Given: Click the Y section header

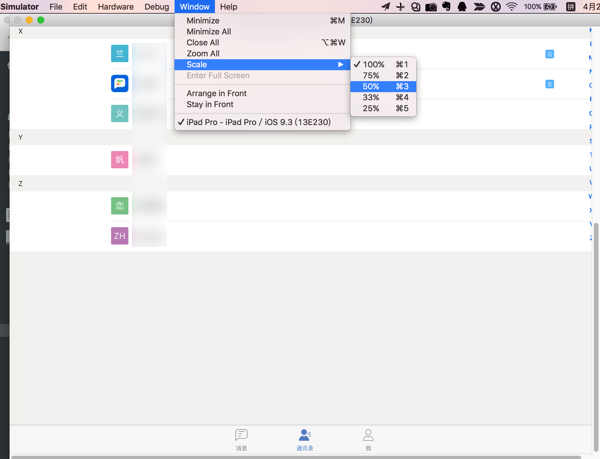Looking at the screenshot, I should [301, 137].
